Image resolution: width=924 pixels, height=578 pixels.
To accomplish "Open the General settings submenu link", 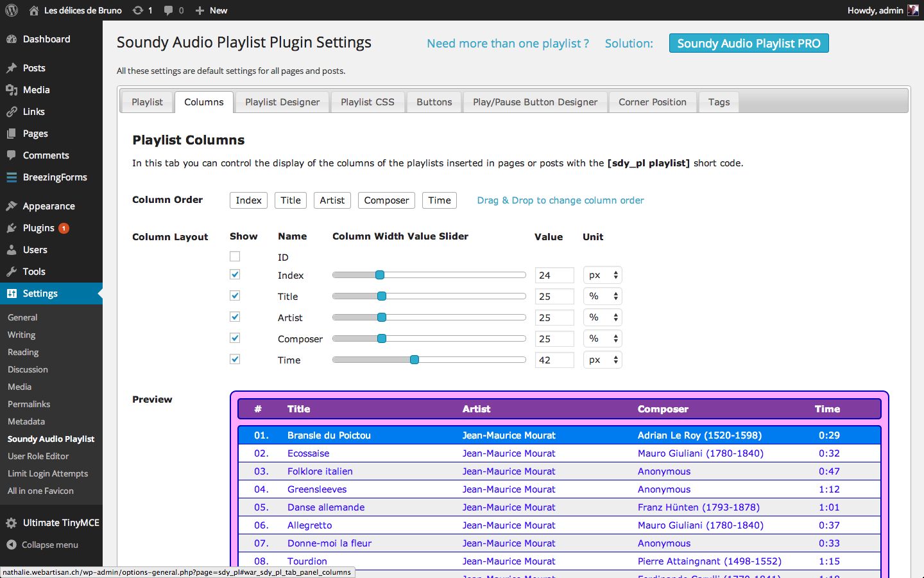I will pos(22,317).
